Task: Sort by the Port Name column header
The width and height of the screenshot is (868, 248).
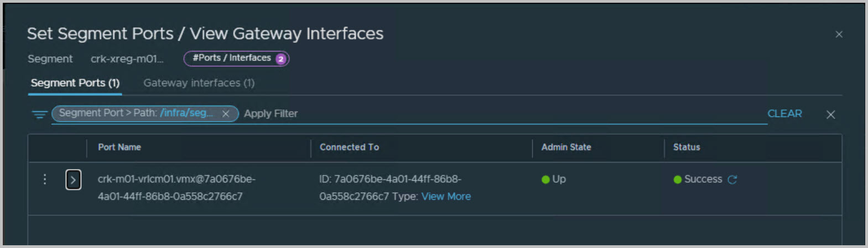Action: (119, 147)
